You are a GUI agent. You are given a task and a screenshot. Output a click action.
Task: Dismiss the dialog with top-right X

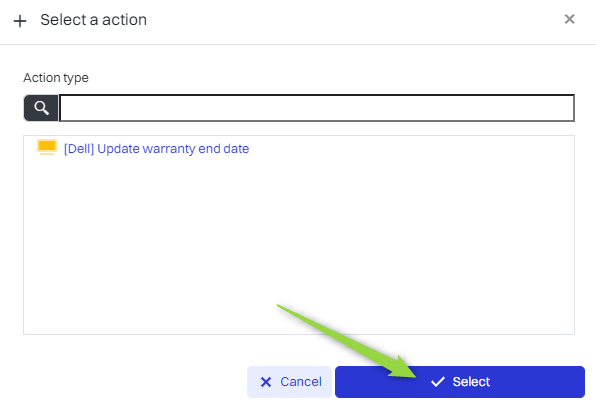[569, 19]
